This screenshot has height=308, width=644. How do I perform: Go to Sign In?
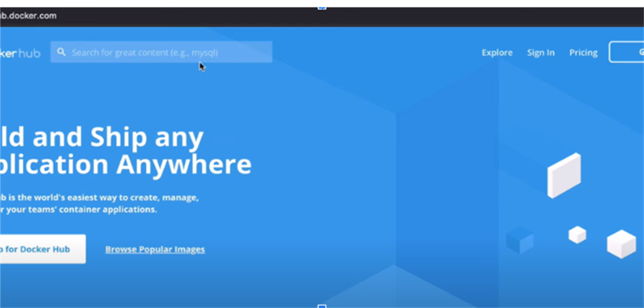(541, 53)
